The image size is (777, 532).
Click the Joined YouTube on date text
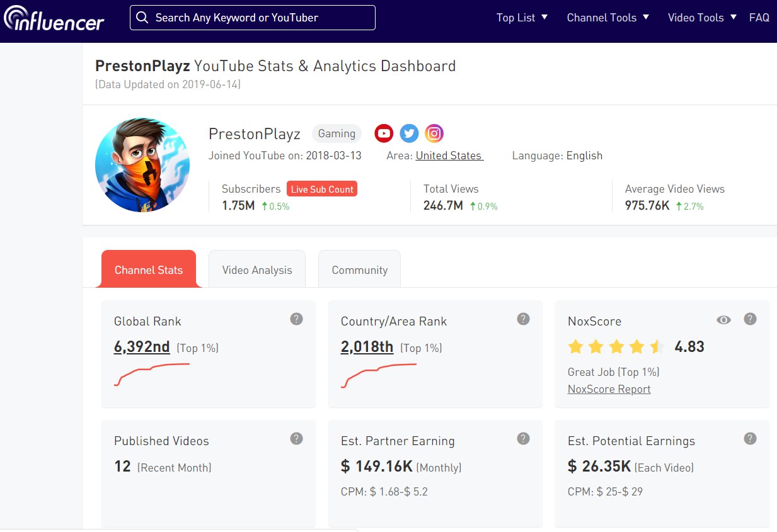[x=285, y=156]
